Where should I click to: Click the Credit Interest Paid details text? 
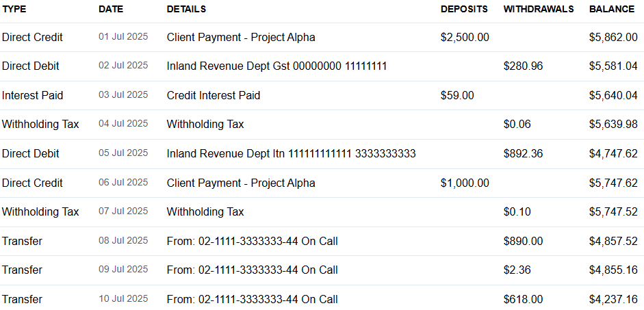point(214,96)
